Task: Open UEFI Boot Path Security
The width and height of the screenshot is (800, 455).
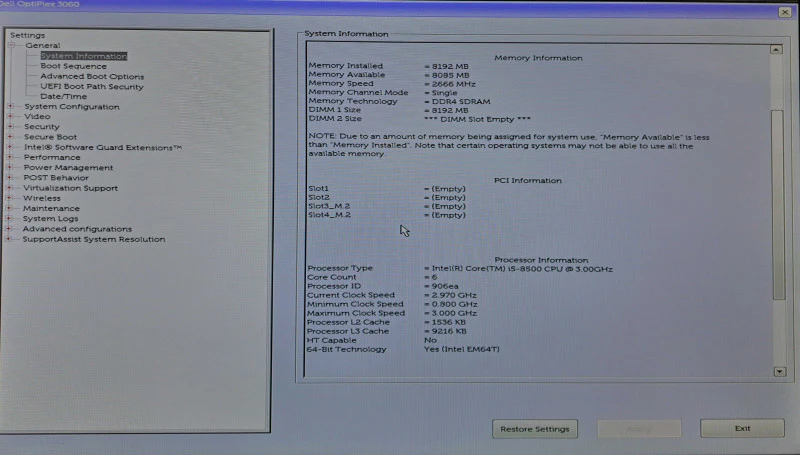Action: (92, 86)
